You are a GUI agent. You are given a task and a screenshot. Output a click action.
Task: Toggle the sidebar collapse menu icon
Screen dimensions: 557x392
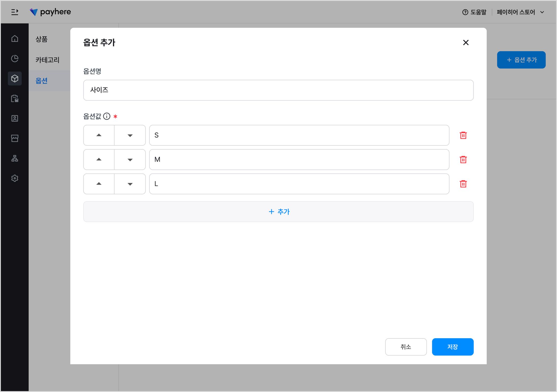pyautogui.click(x=15, y=12)
